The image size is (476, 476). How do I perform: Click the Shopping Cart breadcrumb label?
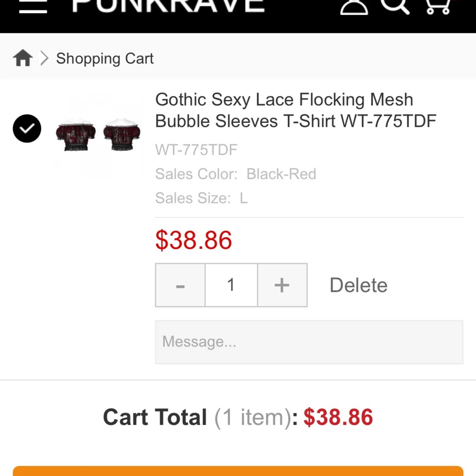105,58
